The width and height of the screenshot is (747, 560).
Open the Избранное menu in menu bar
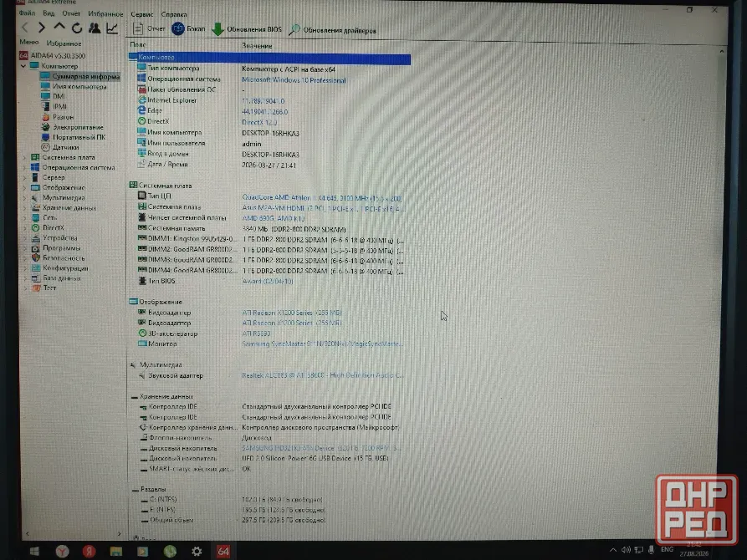pyautogui.click(x=105, y=14)
